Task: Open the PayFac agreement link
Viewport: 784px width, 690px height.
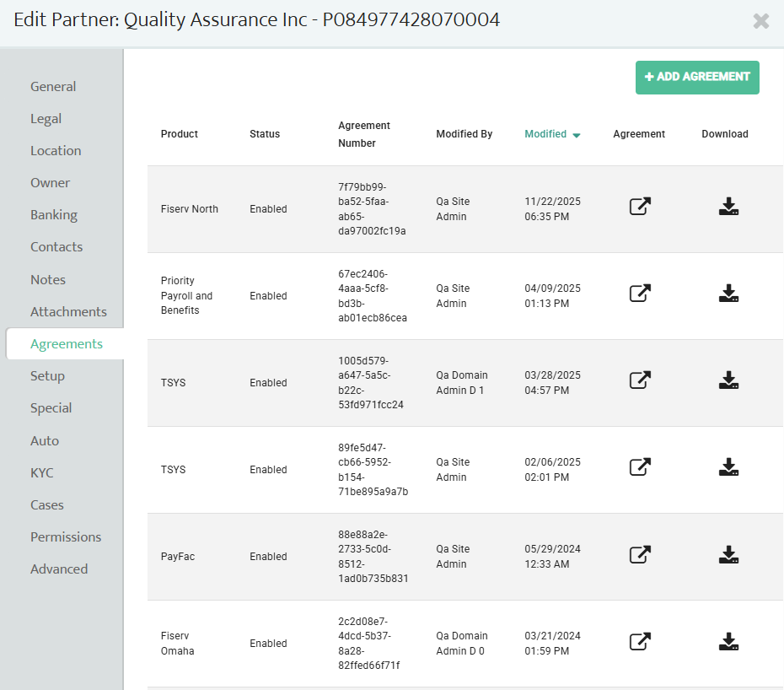Action: point(640,554)
